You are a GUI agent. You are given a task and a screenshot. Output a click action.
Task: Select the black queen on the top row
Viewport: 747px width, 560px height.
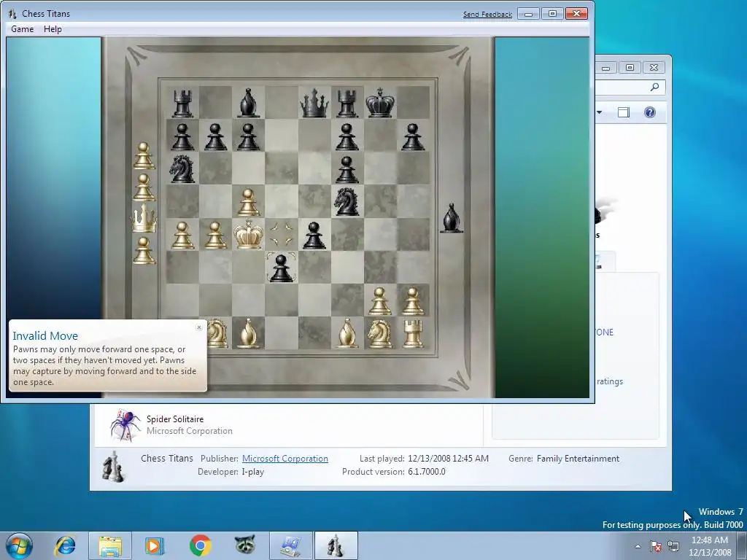(x=314, y=104)
